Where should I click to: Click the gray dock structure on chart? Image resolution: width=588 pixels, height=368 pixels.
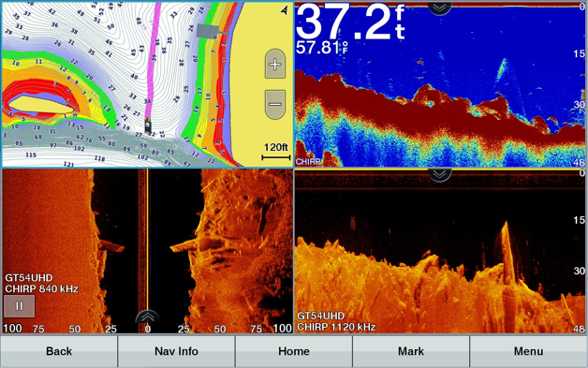click(207, 31)
